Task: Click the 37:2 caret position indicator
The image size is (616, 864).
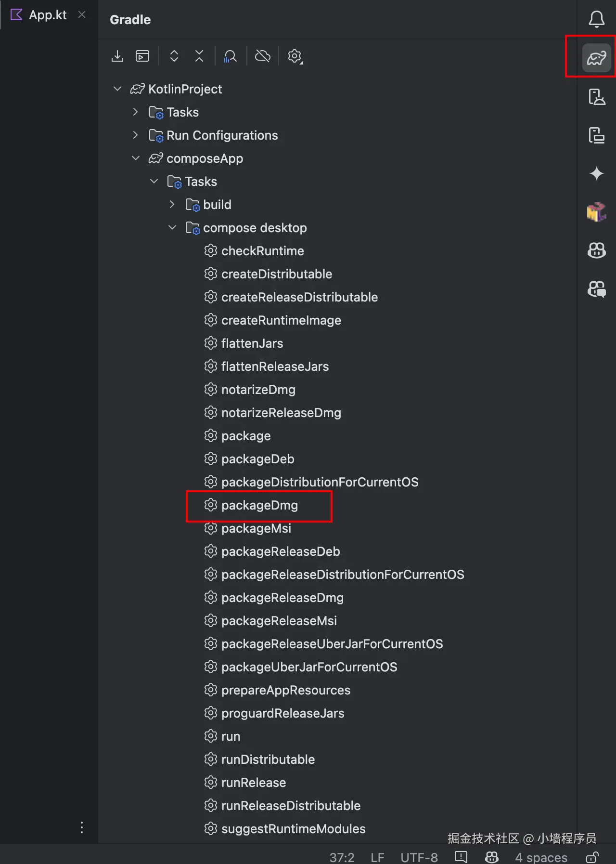Action: tap(342, 857)
